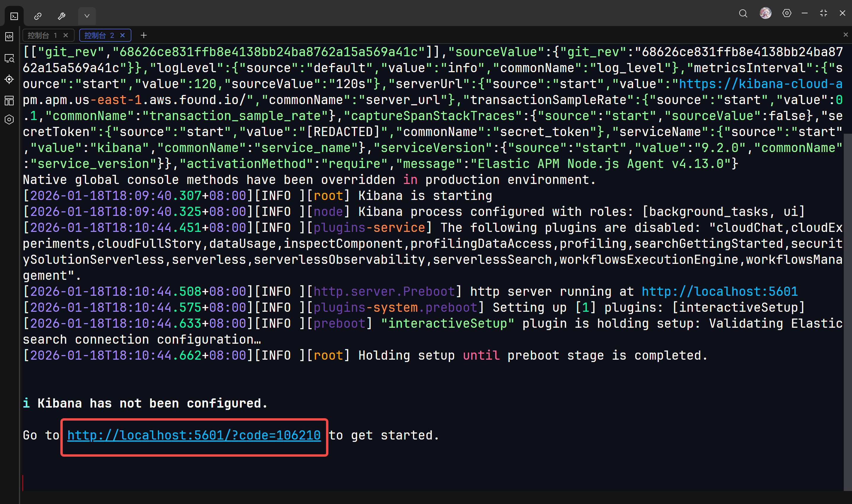Open the wrench tools icon
The image size is (852, 504).
(62, 16)
